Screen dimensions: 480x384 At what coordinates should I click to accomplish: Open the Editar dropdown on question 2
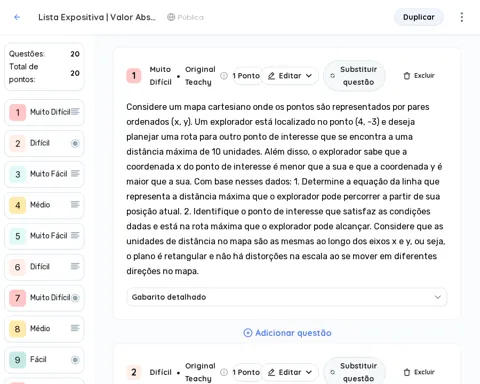289,372
